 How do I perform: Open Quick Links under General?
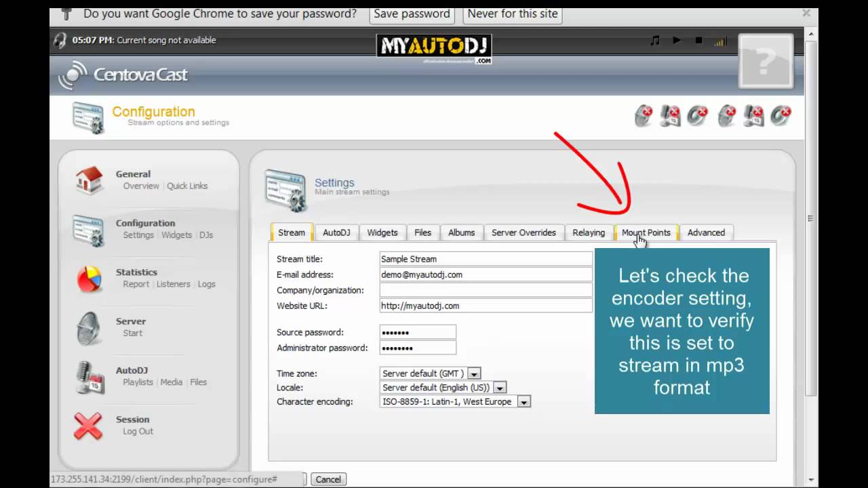pos(187,186)
